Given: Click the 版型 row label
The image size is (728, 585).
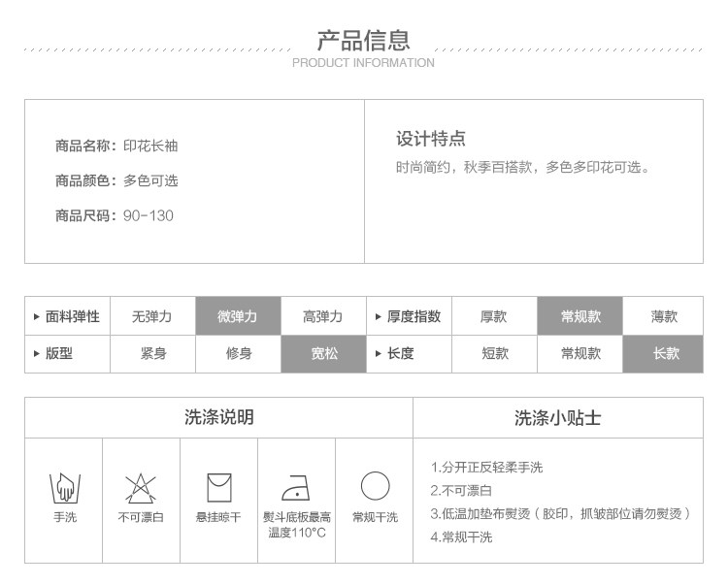Looking at the screenshot, I should click(59, 354).
